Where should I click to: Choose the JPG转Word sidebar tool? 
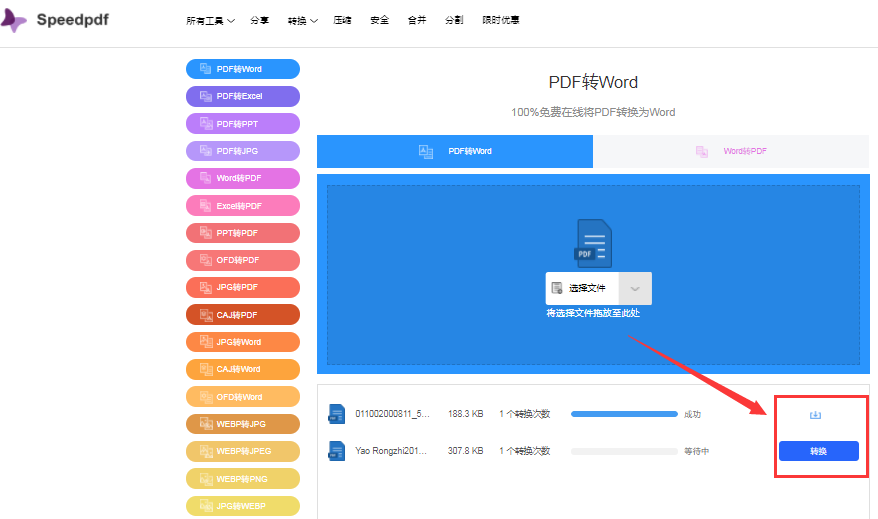pyautogui.click(x=243, y=342)
